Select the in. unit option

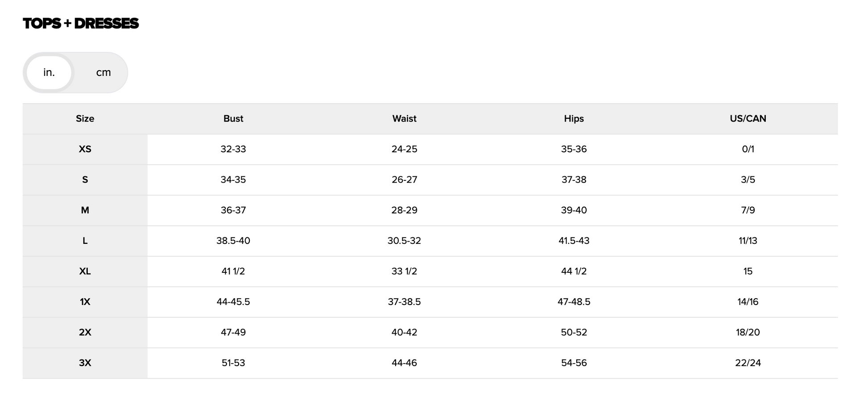pyautogui.click(x=49, y=72)
